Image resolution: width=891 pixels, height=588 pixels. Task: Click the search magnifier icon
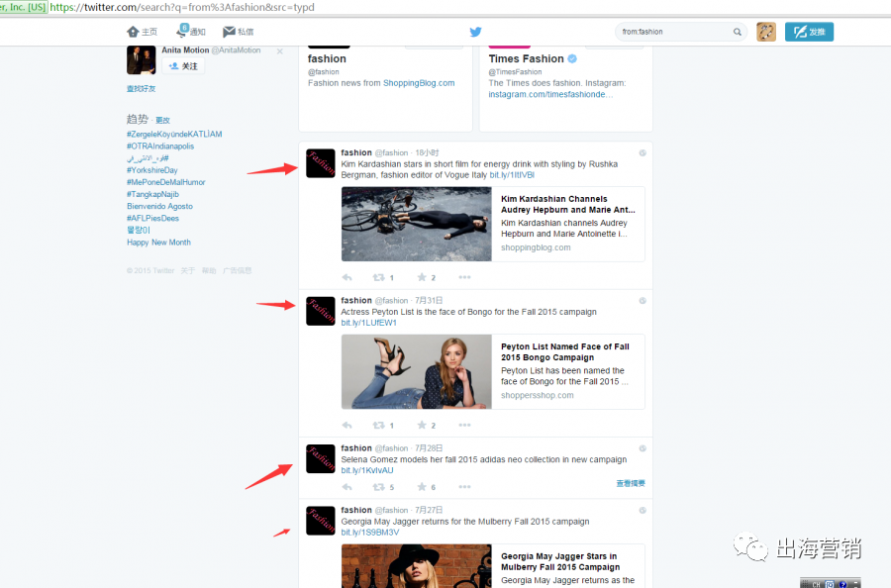(737, 32)
